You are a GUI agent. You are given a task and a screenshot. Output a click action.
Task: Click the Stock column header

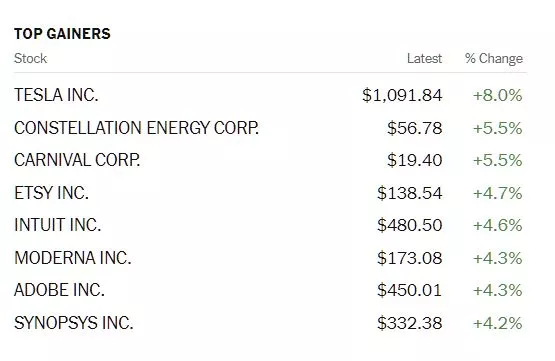coord(30,58)
